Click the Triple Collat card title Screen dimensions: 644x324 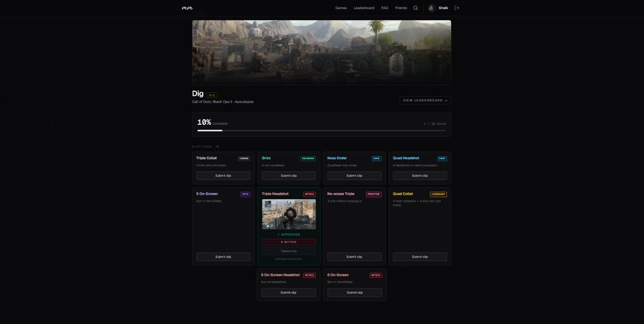207,158
